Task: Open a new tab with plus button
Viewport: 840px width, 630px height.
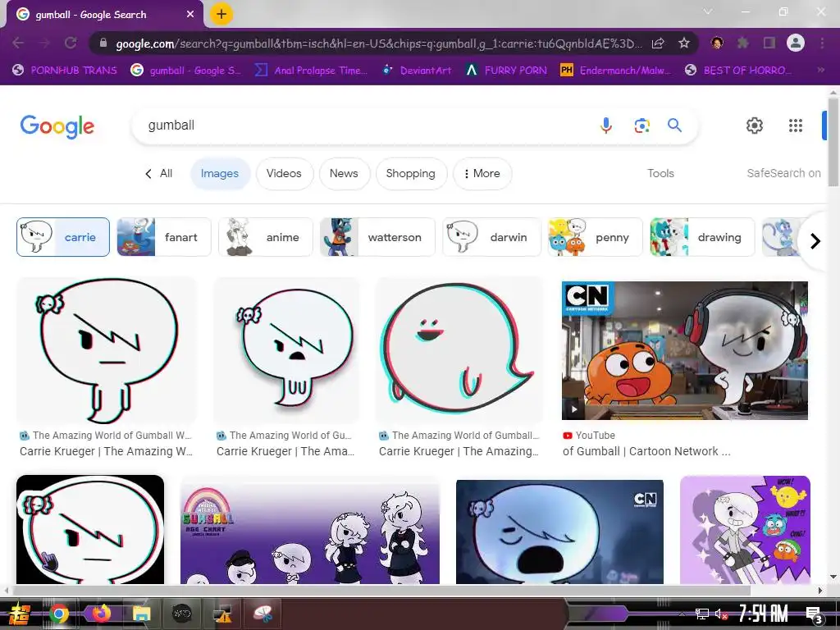Action: pyautogui.click(x=221, y=14)
